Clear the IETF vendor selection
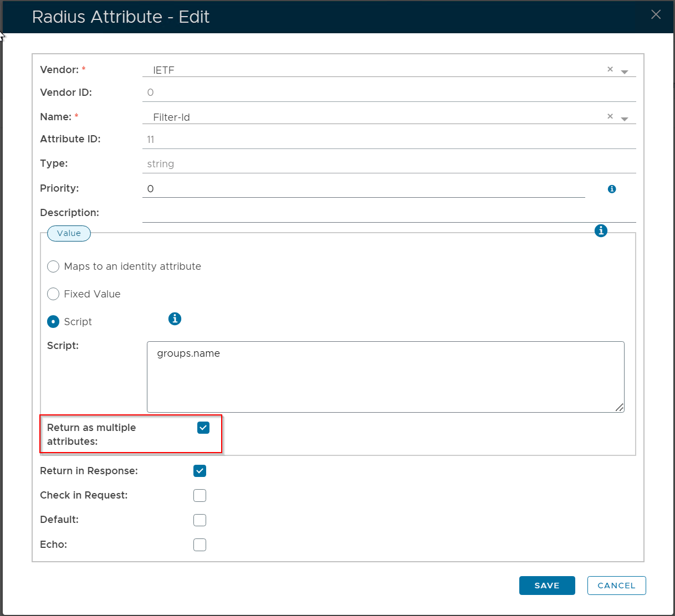The height and width of the screenshot is (616, 675). tap(610, 69)
